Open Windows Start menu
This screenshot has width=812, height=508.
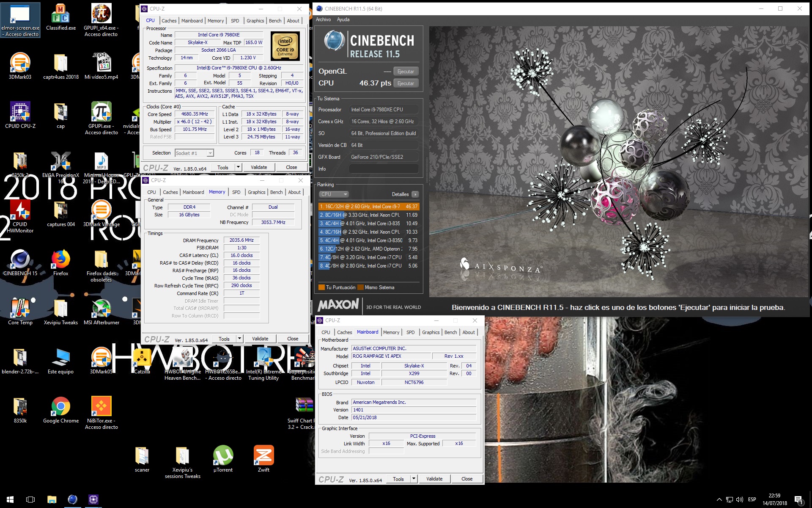[x=10, y=500]
